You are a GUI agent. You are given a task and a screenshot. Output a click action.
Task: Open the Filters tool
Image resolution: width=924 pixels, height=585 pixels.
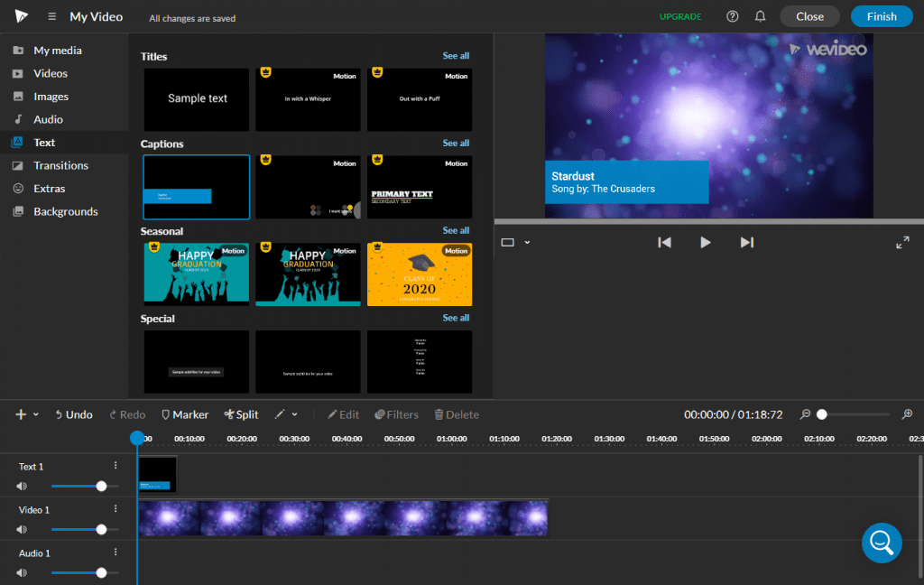[396, 414]
